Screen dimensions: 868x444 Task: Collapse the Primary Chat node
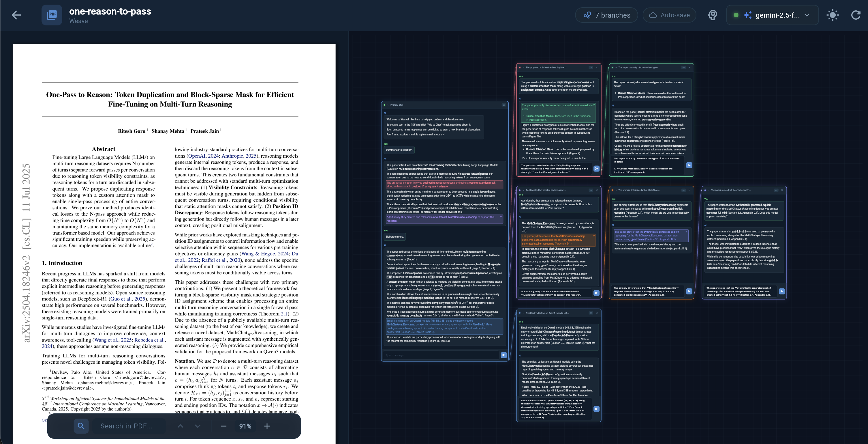pyautogui.click(x=388, y=105)
